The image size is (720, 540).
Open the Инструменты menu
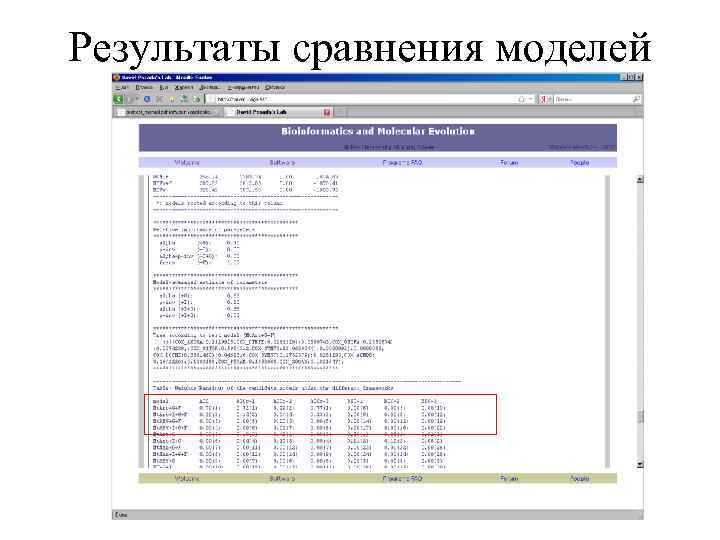[243, 87]
